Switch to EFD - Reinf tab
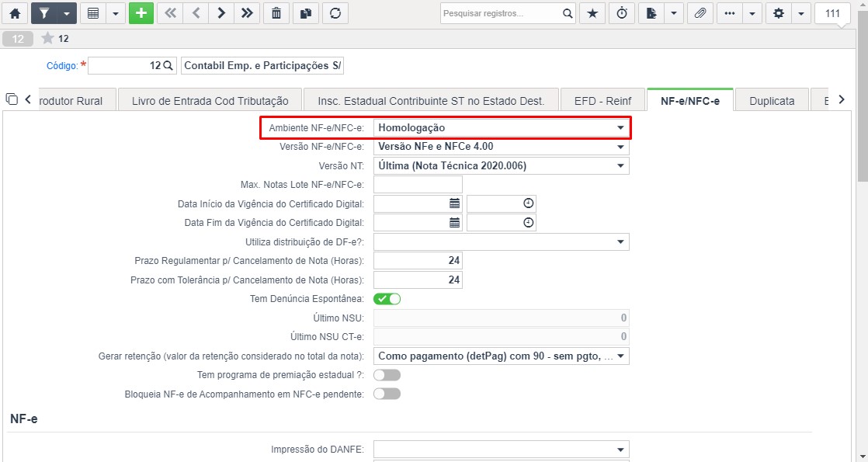 tap(602, 101)
